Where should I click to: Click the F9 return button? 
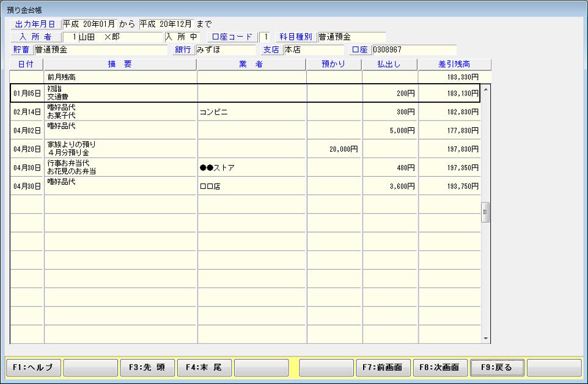[496, 367]
